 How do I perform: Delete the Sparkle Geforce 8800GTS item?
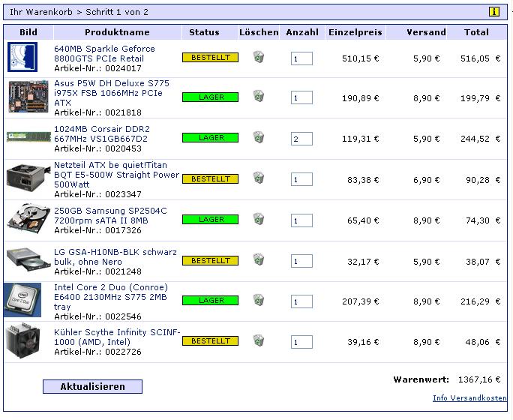pos(259,56)
